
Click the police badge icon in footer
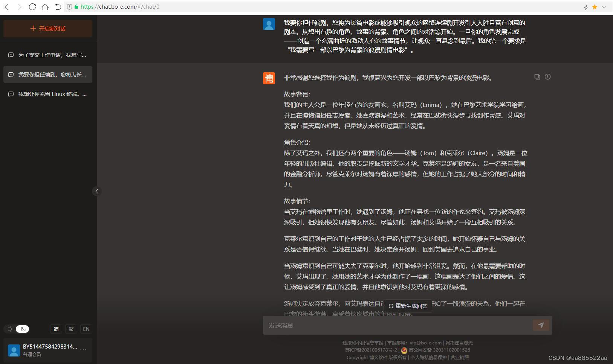click(x=404, y=350)
